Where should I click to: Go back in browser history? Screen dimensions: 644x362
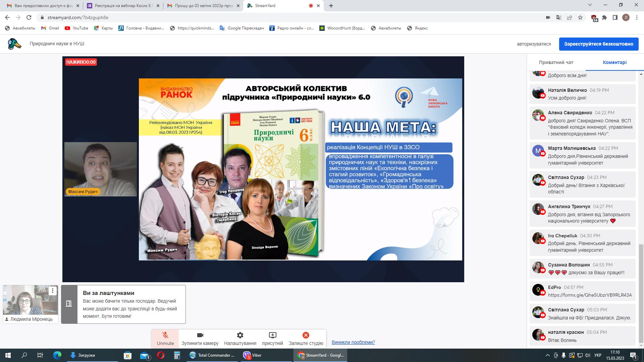[7, 17]
